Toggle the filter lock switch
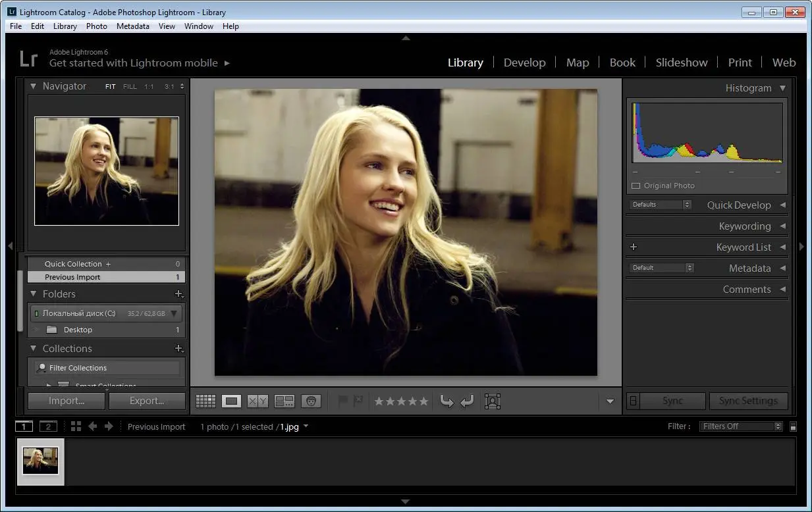Viewport: 812px width, 512px height. point(794,426)
